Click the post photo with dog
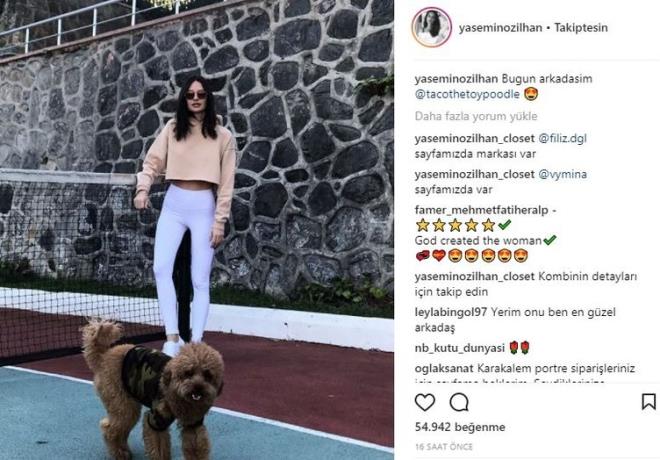Screen dimensions: 660x460 point(197,230)
